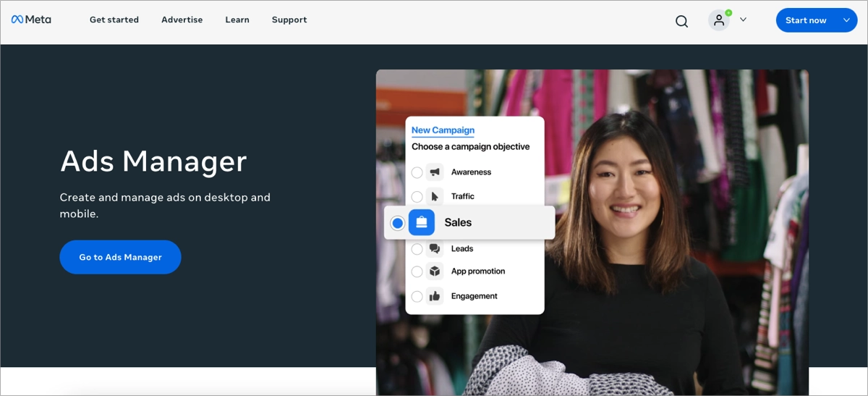
Task: Open the Advertise menu
Action: pos(182,20)
